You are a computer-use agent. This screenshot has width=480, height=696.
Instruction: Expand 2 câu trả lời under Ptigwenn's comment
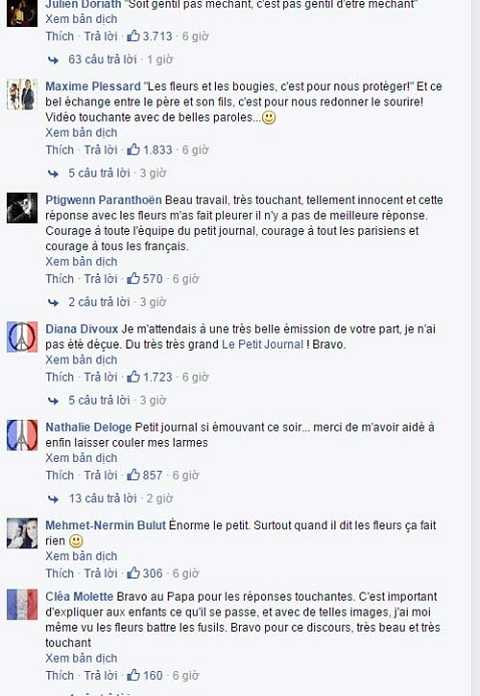click(99, 302)
